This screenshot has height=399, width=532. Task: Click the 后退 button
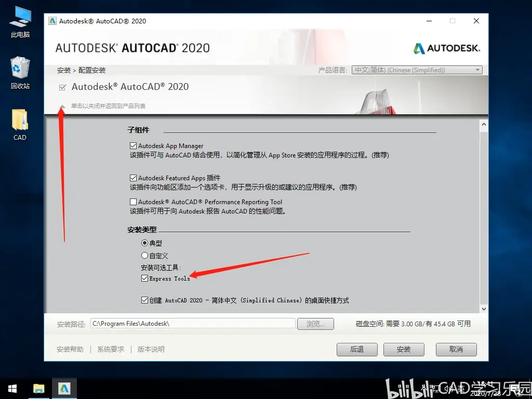click(357, 350)
